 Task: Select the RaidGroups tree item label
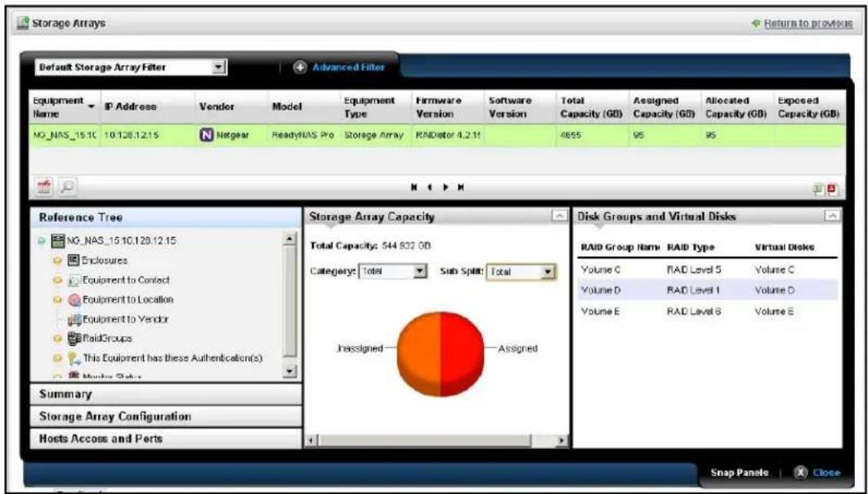[x=107, y=338]
